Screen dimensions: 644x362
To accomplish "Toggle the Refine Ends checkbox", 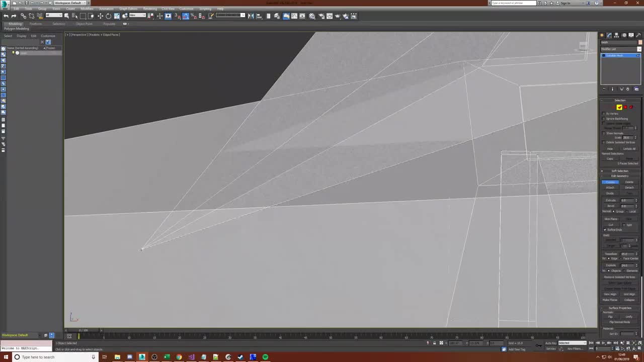I will pos(605,230).
